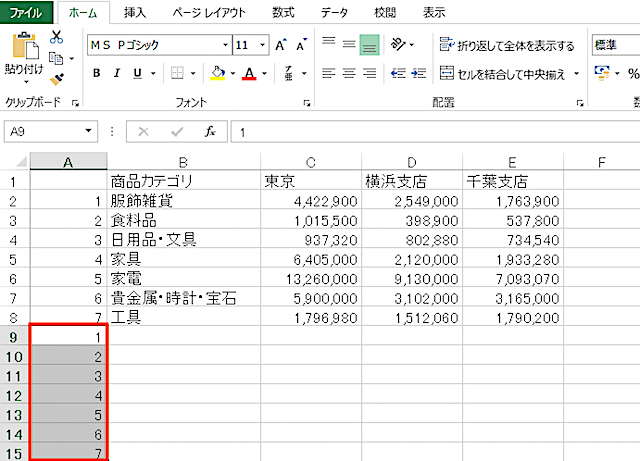The height and width of the screenshot is (461, 640).
Task: Open orientation dropdown arrow
Action: click(411, 45)
